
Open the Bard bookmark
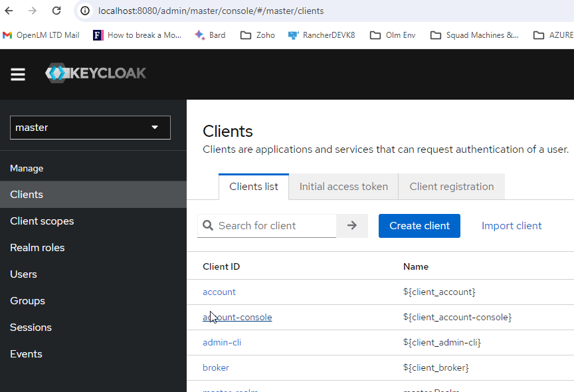click(210, 35)
